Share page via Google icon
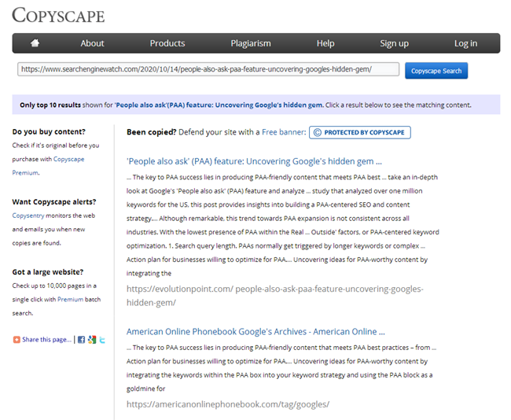Viewport: 511px width, 420px height. point(92,340)
